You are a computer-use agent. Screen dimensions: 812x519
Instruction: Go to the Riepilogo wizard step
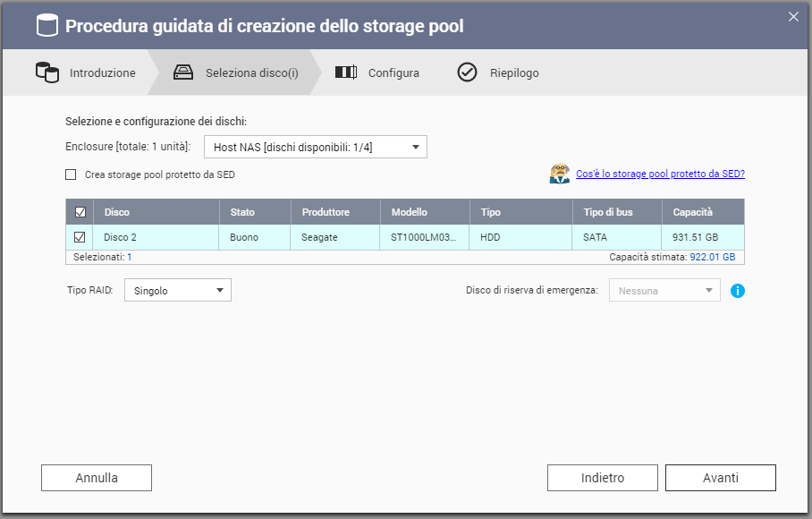click(513, 73)
